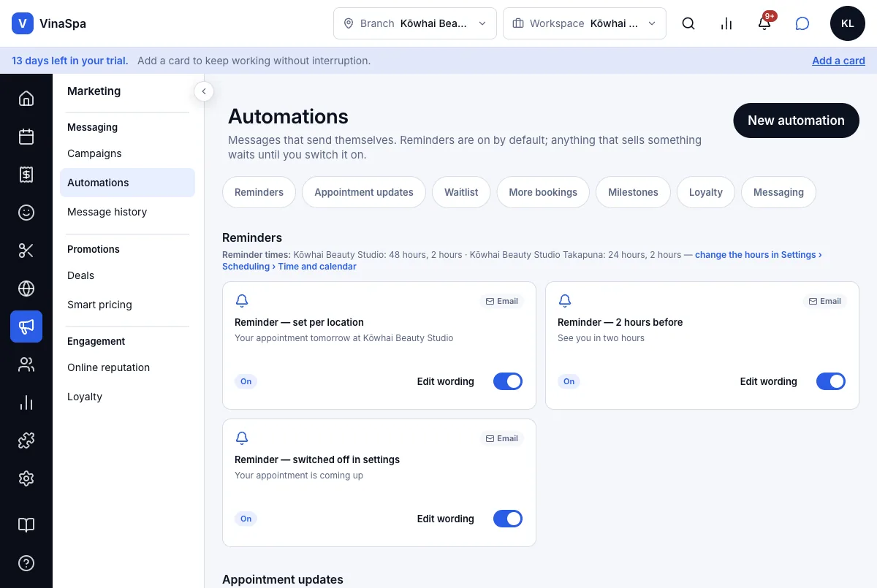This screenshot has width=877, height=588.
Task: Open change the hours in Settings link
Action: [x=758, y=255]
